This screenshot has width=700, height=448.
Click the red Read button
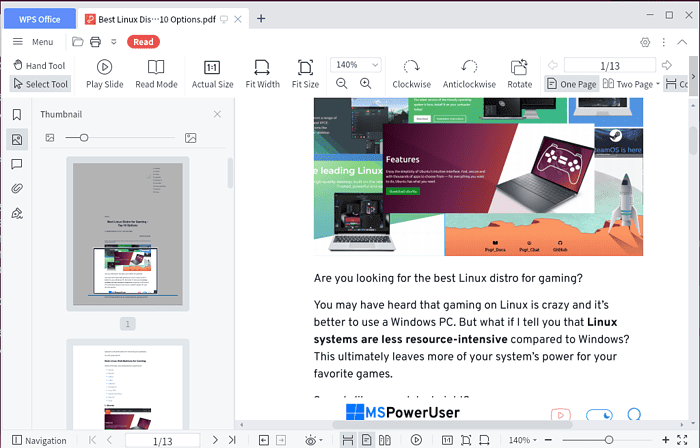[143, 42]
